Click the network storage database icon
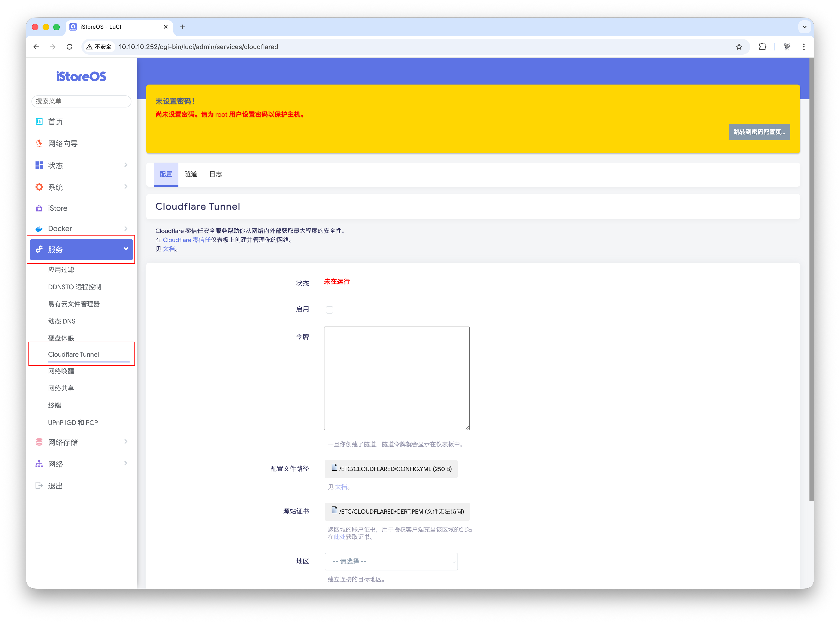840x623 pixels. pyautogui.click(x=39, y=442)
